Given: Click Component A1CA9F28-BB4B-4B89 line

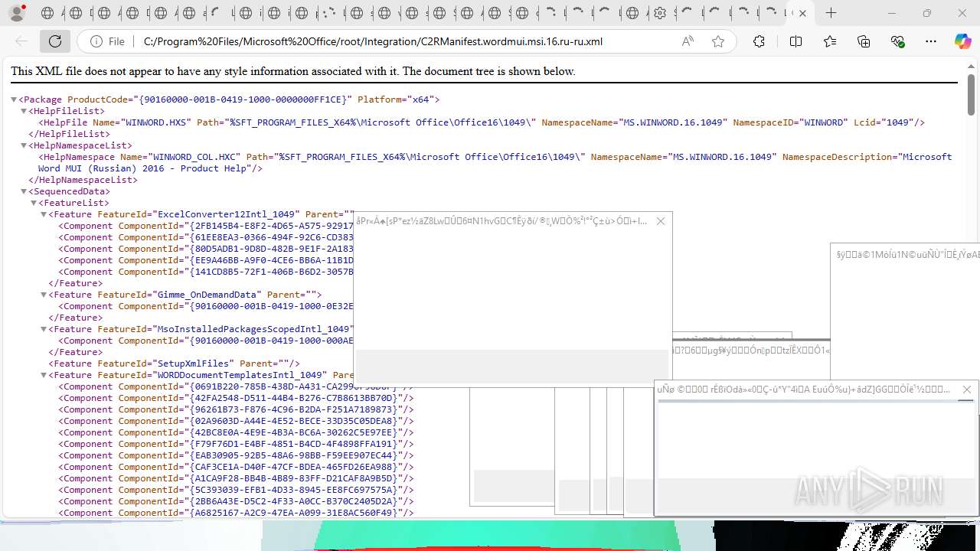Looking at the screenshot, I should (236, 478).
